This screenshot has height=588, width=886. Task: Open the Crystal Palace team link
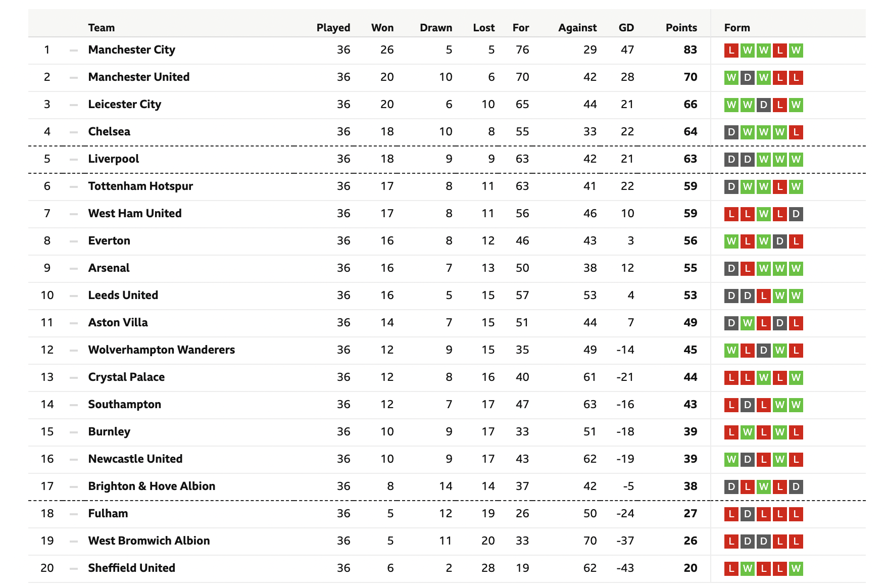point(126,377)
